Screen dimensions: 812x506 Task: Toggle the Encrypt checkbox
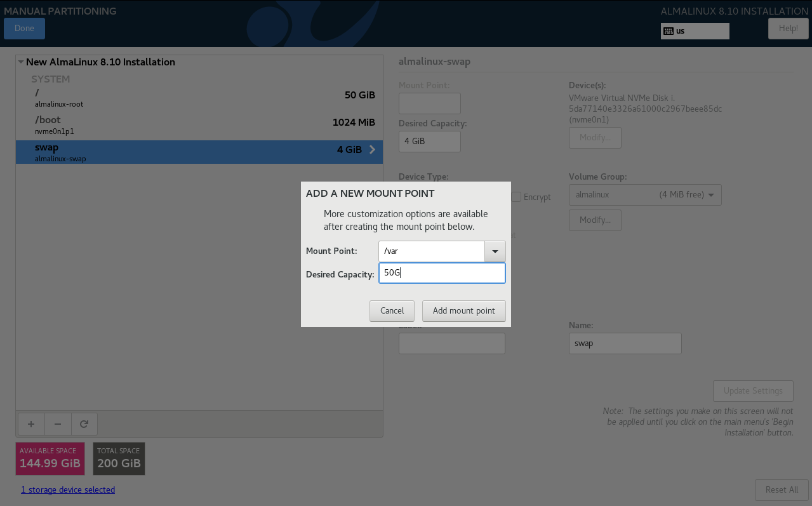(x=516, y=197)
